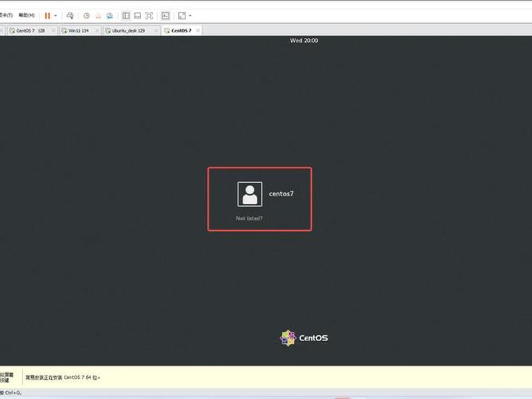This screenshot has height=399, width=532.
Task: Choose the centos7 username
Action: (x=281, y=194)
